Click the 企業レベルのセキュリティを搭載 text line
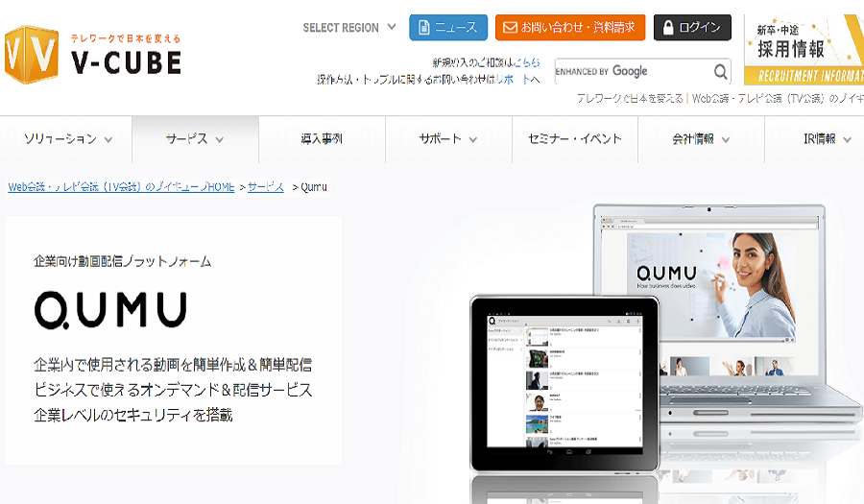 (x=132, y=415)
